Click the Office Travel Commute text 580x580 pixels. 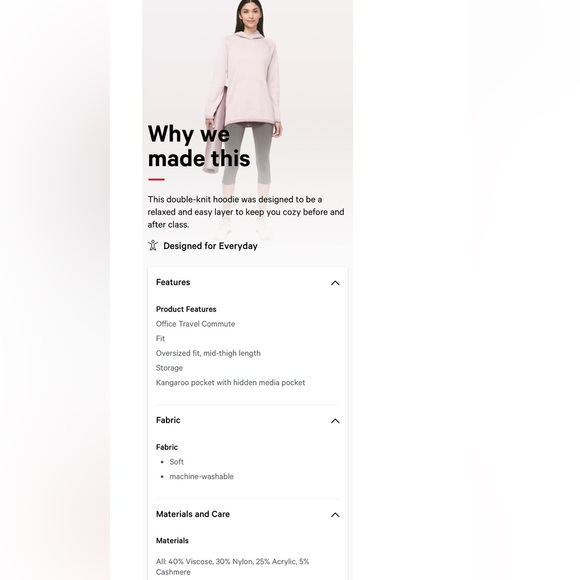click(195, 324)
